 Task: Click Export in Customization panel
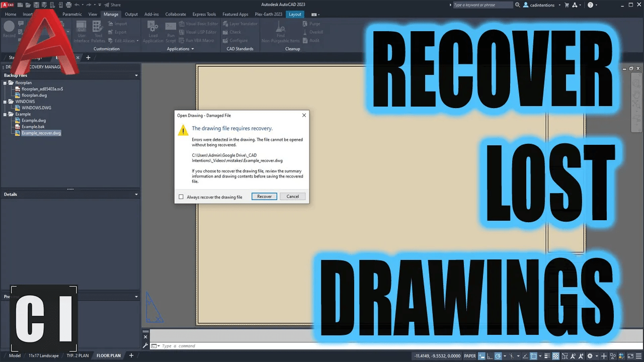[x=117, y=32]
